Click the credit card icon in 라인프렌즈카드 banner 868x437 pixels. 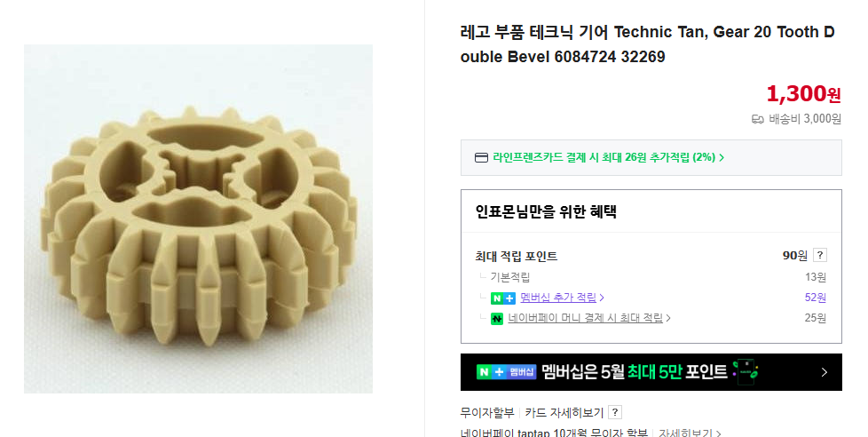(x=481, y=158)
